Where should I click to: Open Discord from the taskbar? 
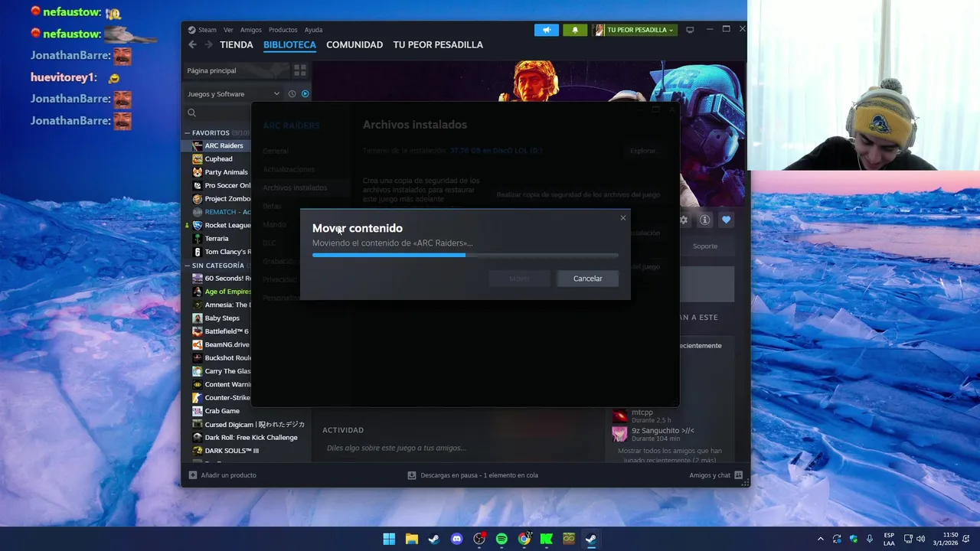pos(457,539)
